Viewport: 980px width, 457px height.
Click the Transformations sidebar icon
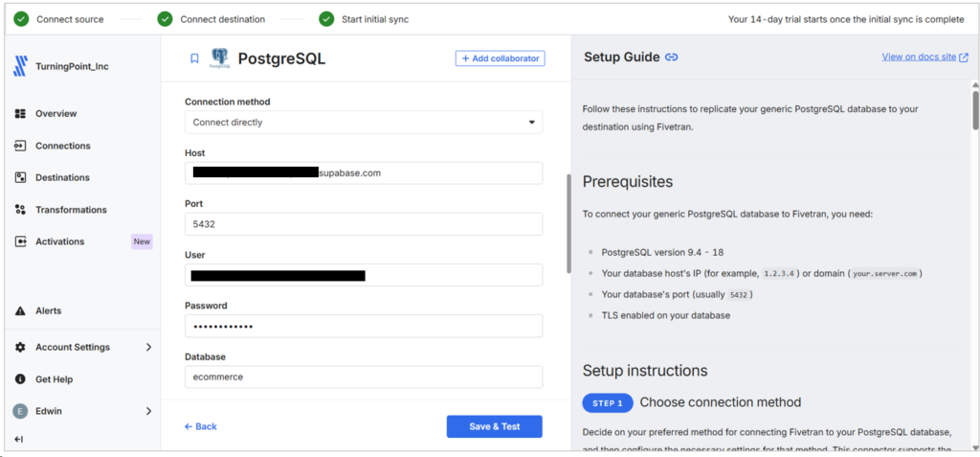20,210
